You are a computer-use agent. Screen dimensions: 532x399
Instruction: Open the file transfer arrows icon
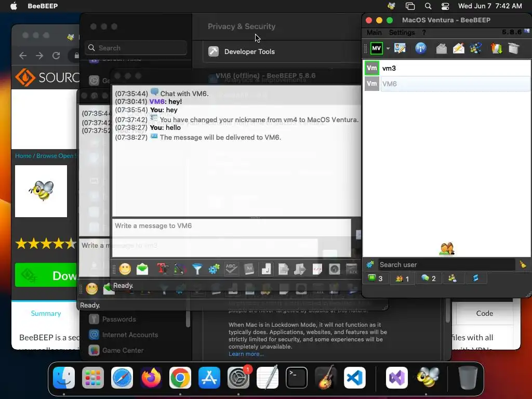tap(496, 48)
